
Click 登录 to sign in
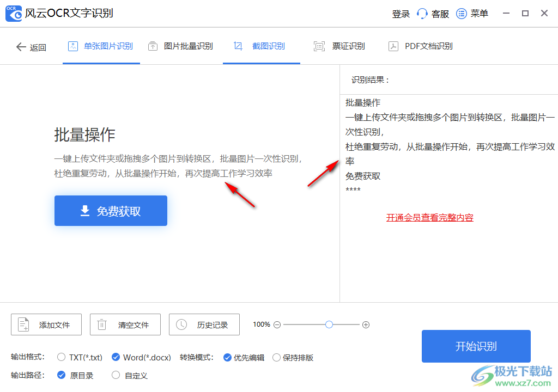pyautogui.click(x=401, y=14)
